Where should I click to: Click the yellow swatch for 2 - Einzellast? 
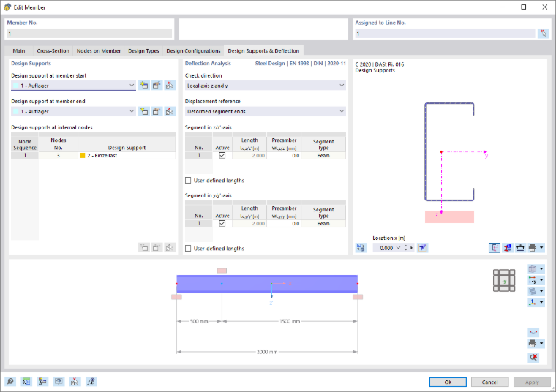(x=82, y=155)
